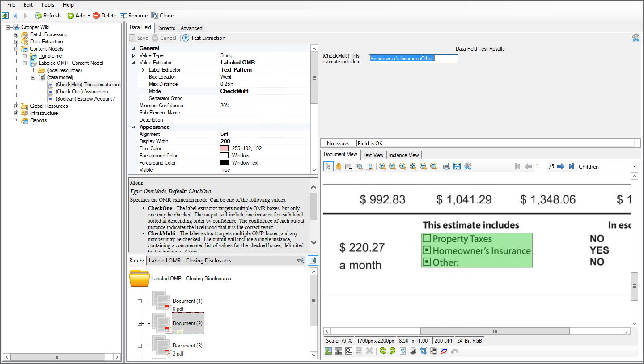Select the (Check One) Assumption tree item
This screenshot has width=644, height=364.
(82, 92)
